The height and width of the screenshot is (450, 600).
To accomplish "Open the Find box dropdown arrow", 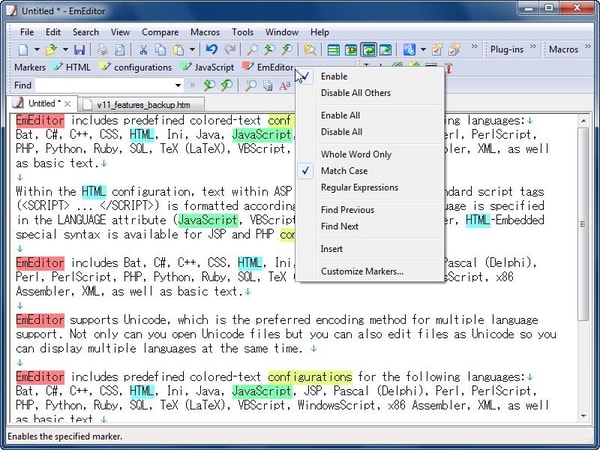I will point(178,85).
